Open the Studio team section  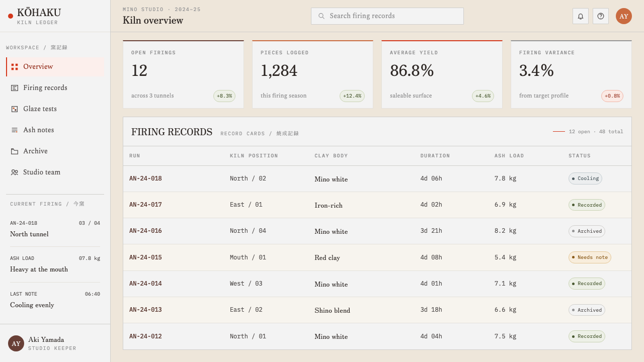click(55, 172)
